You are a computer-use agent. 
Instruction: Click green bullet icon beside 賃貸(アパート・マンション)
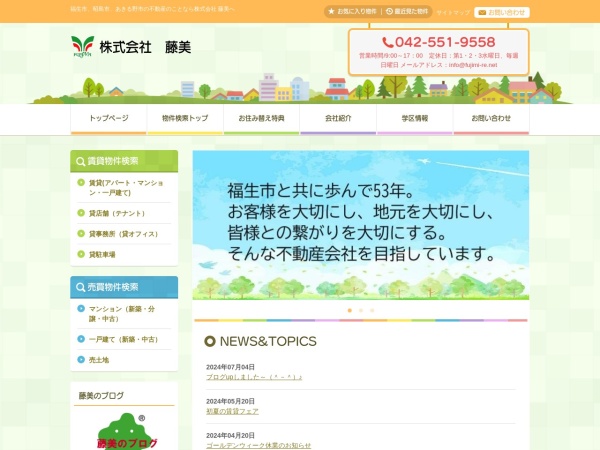[81, 183]
